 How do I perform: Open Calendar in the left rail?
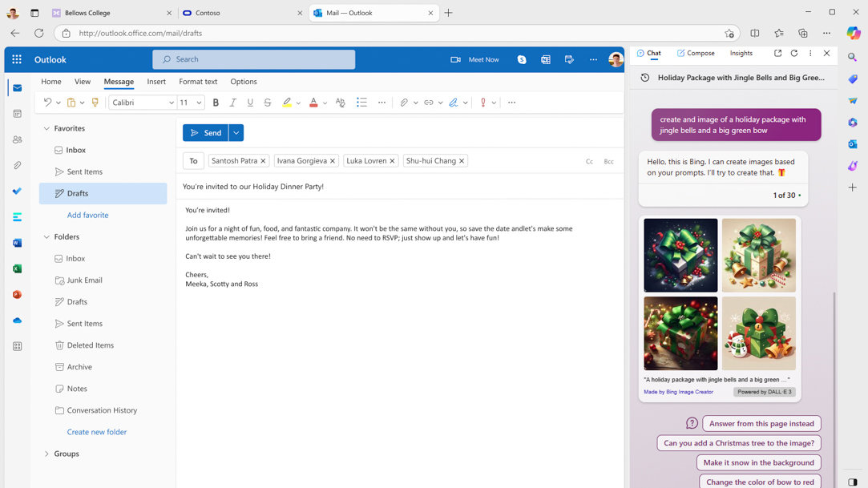coord(17,114)
